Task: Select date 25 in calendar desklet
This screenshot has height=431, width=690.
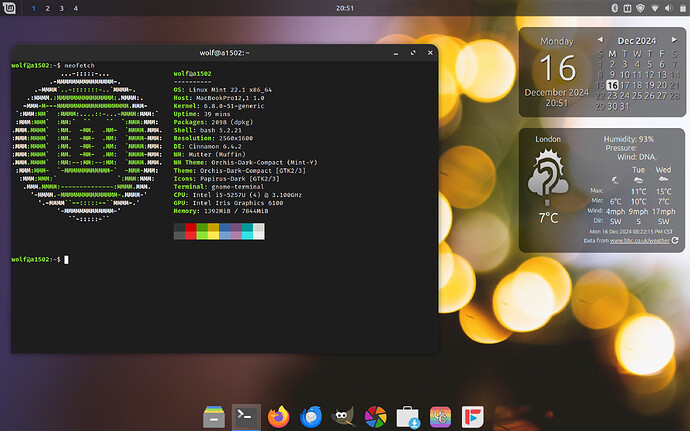Action: (x=637, y=96)
